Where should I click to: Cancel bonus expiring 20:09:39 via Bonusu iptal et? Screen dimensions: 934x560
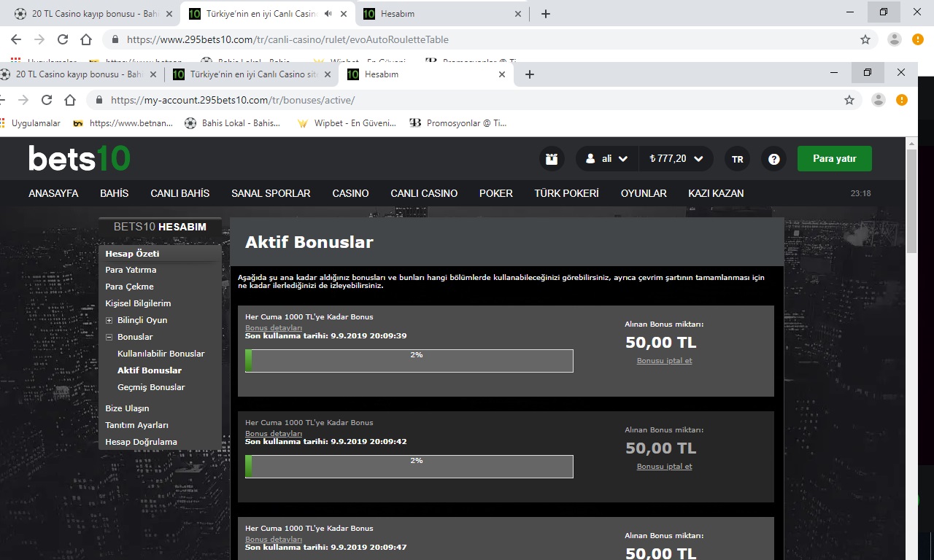(664, 361)
